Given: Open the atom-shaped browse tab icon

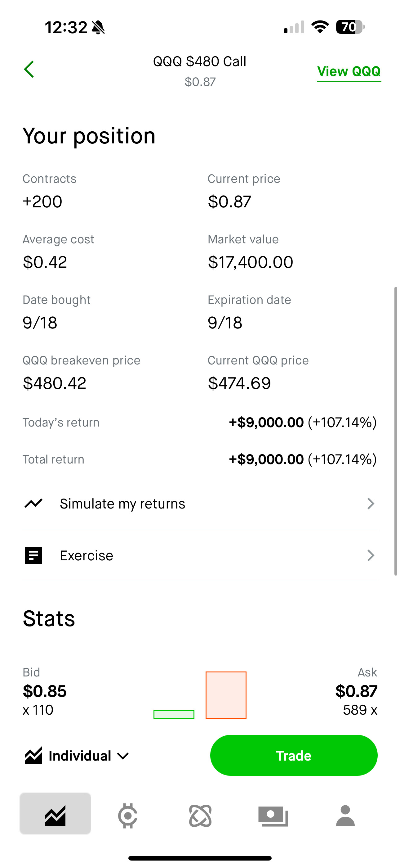Looking at the screenshot, I should (200, 816).
